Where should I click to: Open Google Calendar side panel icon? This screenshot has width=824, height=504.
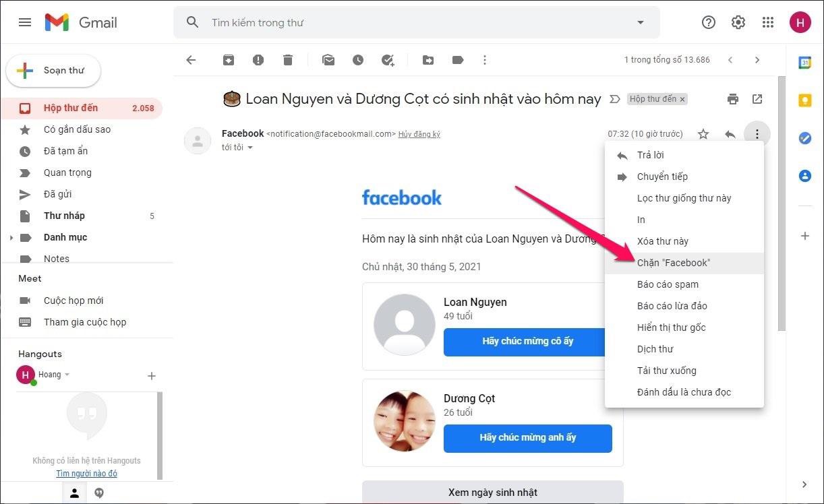804,63
